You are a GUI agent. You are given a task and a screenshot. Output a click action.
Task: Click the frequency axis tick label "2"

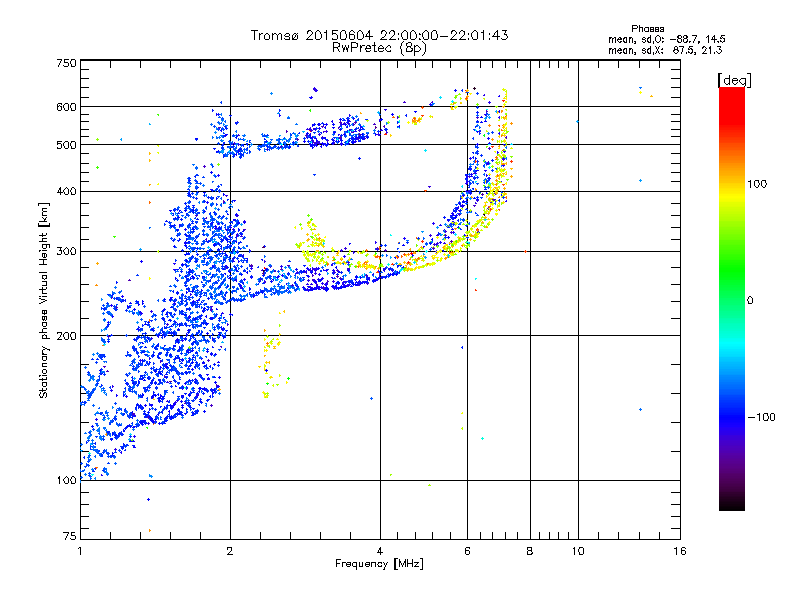point(230,551)
